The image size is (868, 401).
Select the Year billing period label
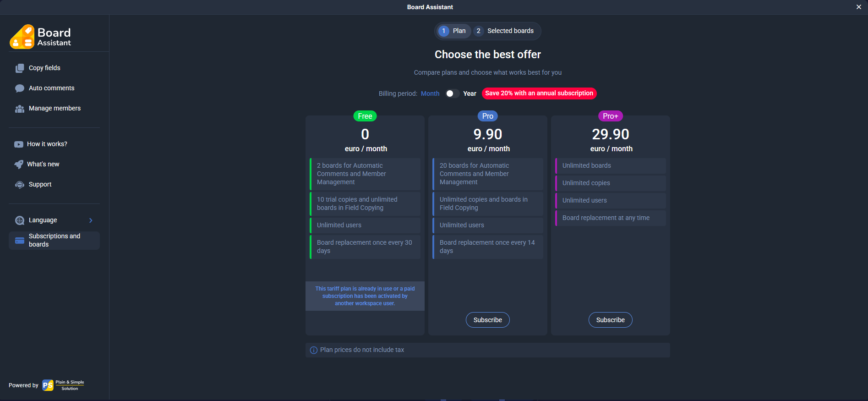click(x=469, y=93)
